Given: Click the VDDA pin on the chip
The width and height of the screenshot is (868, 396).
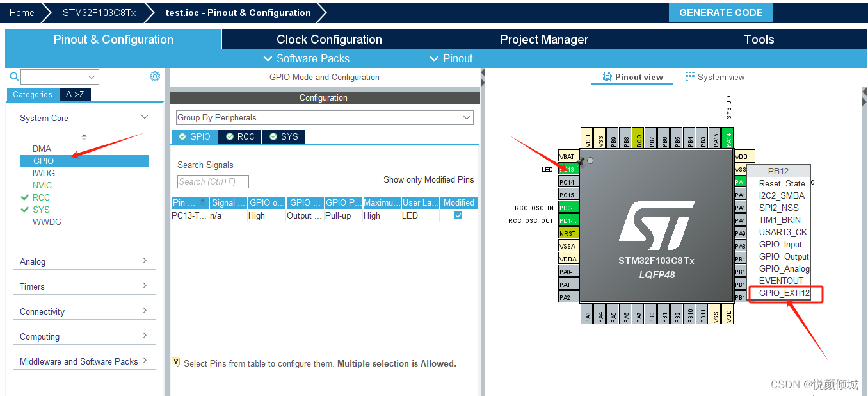Looking at the screenshot, I should coord(568,259).
